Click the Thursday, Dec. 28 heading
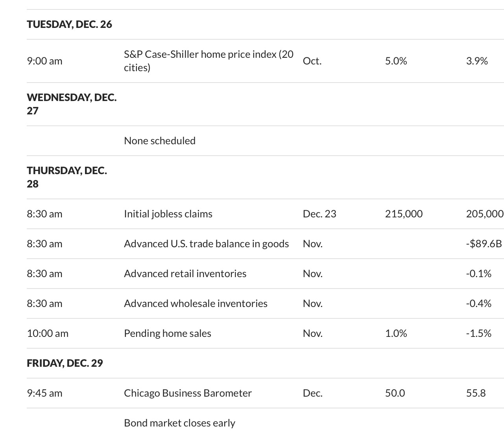This screenshot has width=504, height=432. 67,177
